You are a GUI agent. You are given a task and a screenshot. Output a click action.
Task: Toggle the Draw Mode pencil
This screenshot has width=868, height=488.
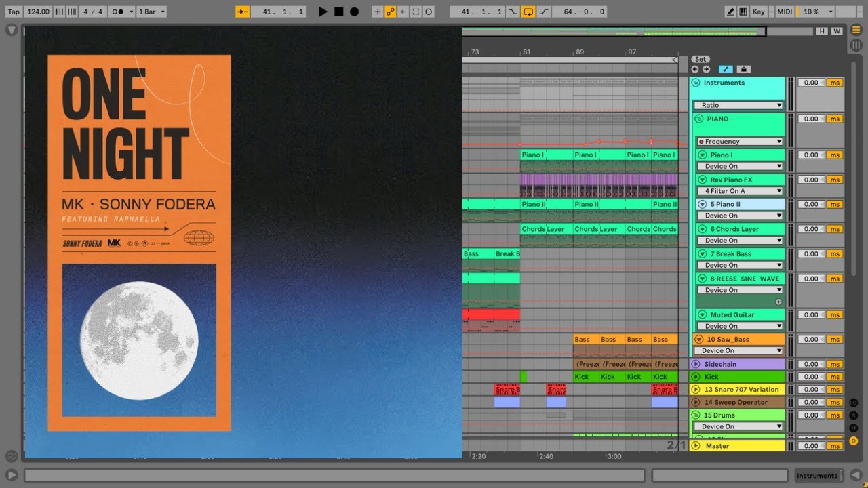tap(730, 12)
